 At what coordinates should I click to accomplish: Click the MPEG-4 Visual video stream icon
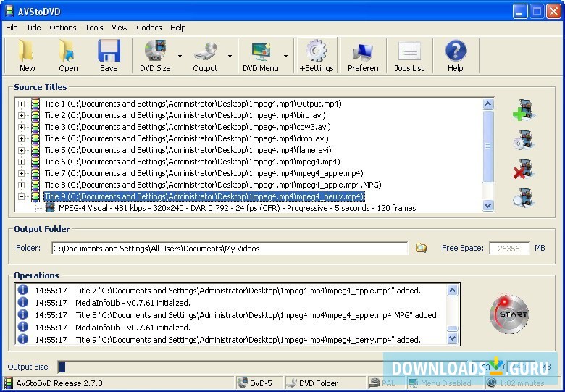point(50,207)
